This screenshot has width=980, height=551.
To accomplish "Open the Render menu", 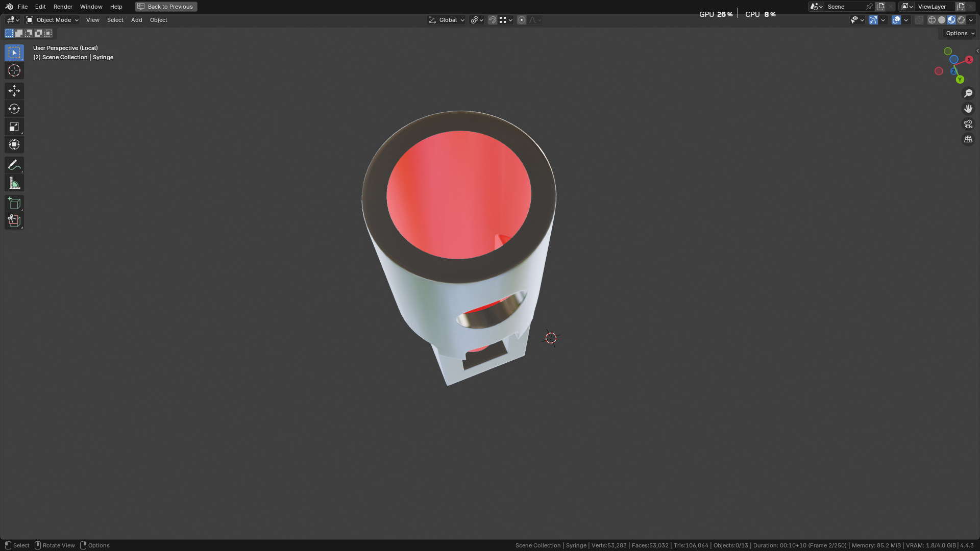I will 63,7.
